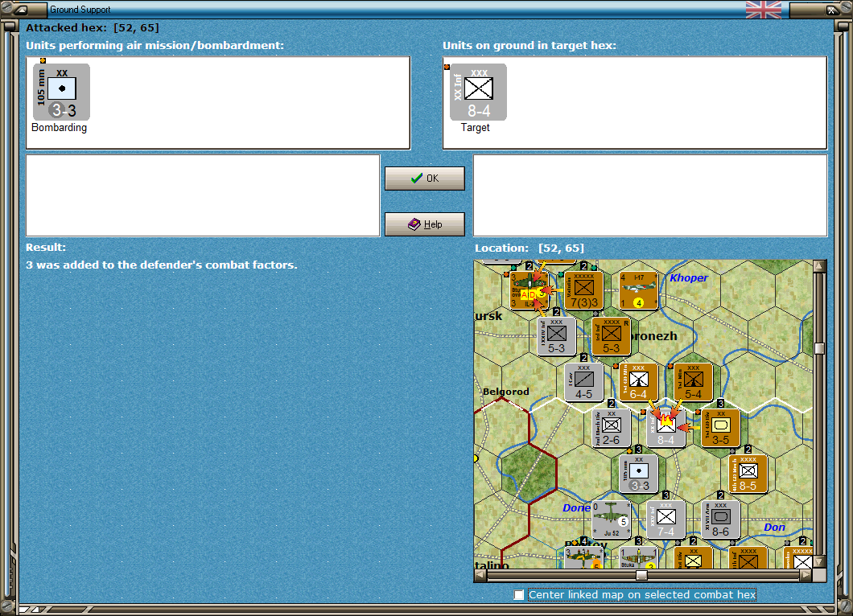The width and height of the screenshot is (853, 616).
Task: Select the gray 4-5 cavalry corps counter
Action: 583,382
